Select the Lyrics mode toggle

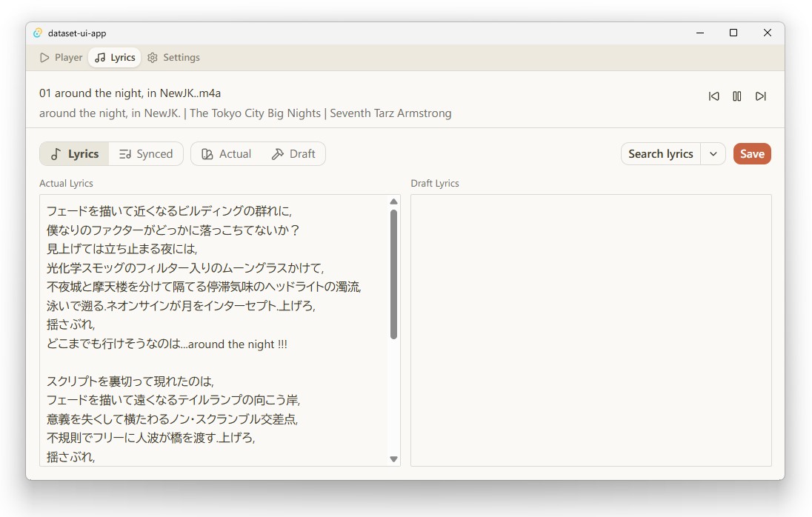click(x=75, y=154)
